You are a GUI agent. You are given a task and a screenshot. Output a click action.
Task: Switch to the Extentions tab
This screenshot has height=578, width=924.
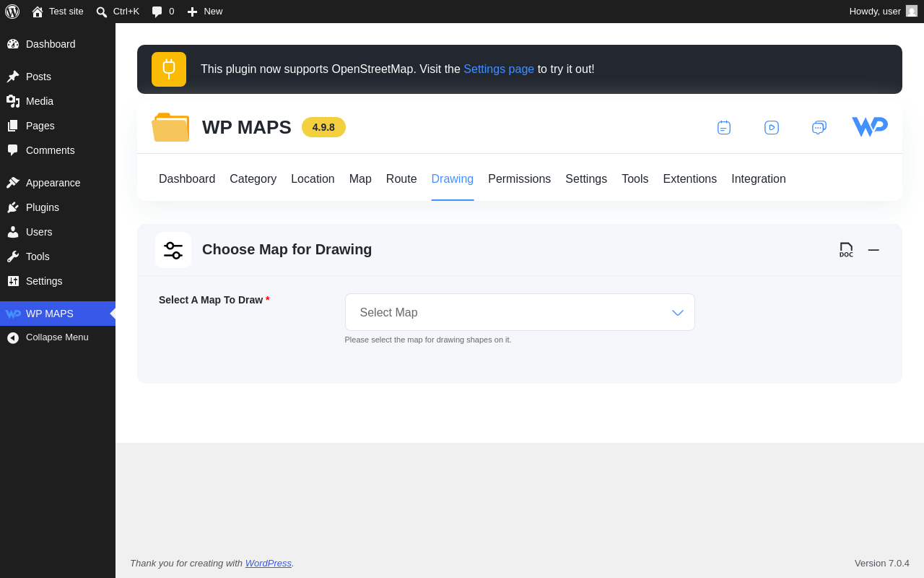click(690, 179)
